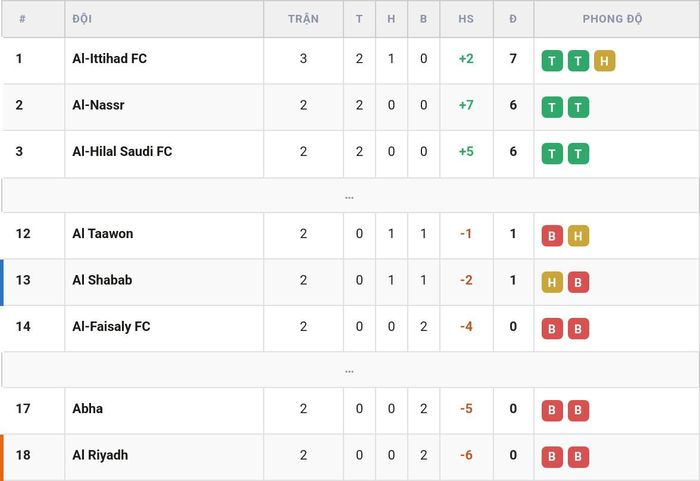
Task: Click the PHONG ĐỘ column header
Action: (x=612, y=19)
